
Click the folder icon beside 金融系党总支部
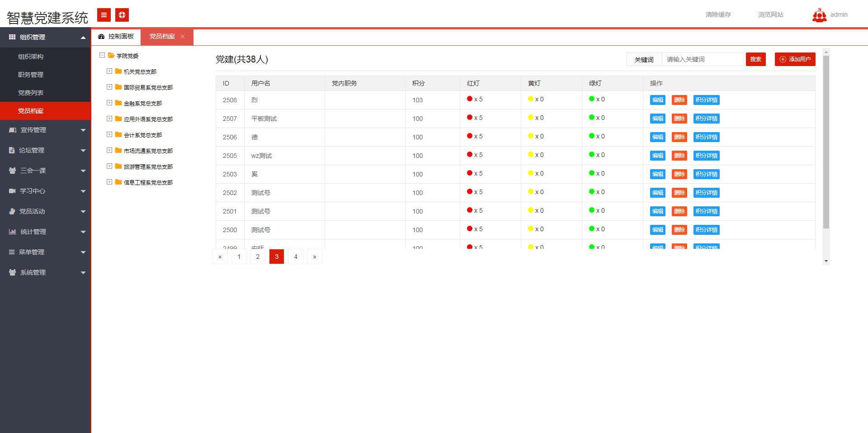coord(118,103)
